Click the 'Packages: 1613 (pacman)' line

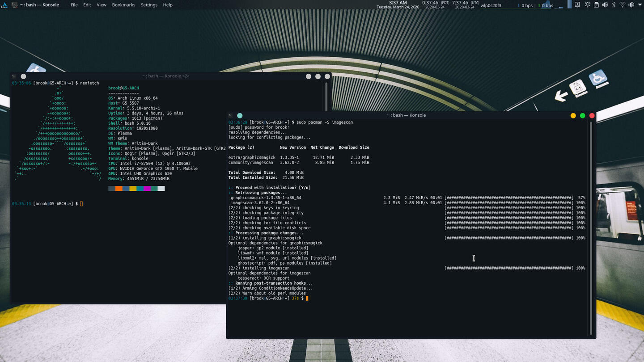(135, 118)
